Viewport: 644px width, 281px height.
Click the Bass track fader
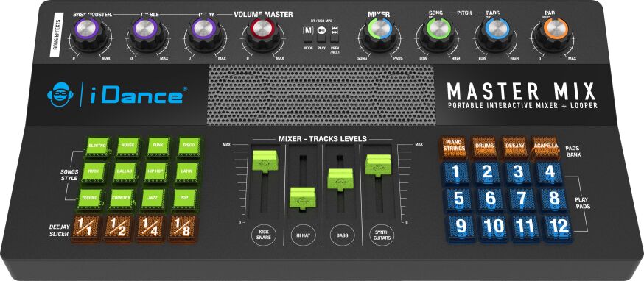[340, 179]
